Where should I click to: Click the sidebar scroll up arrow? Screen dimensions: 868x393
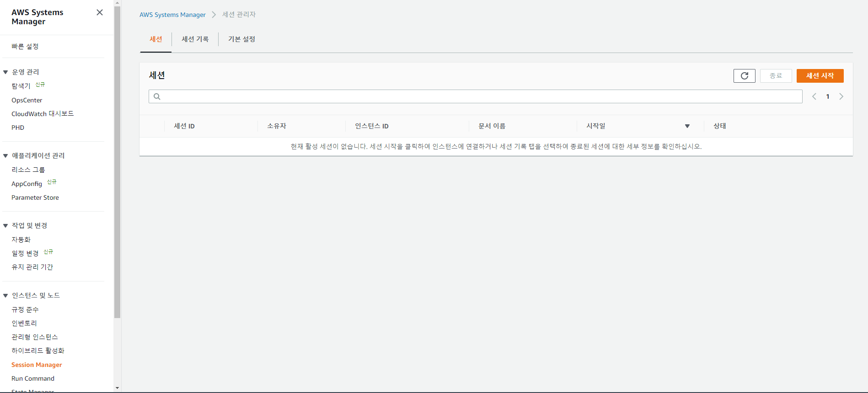[x=118, y=3]
